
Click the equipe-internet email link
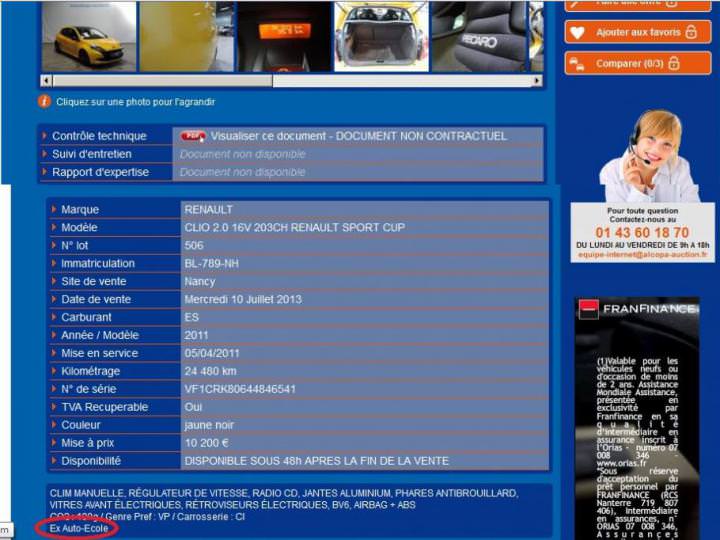pyautogui.click(x=642, y=254)
